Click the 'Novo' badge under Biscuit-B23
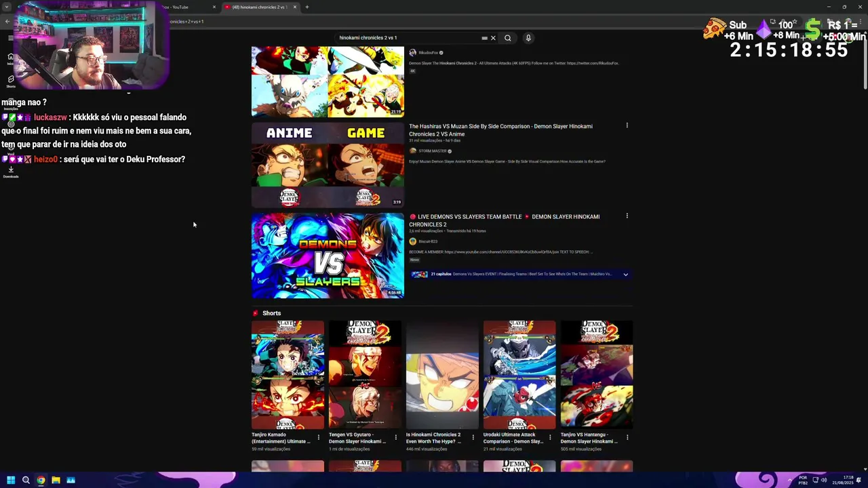Image resolution: width=868 pixels, height=488 pixels. click(414, 260)
